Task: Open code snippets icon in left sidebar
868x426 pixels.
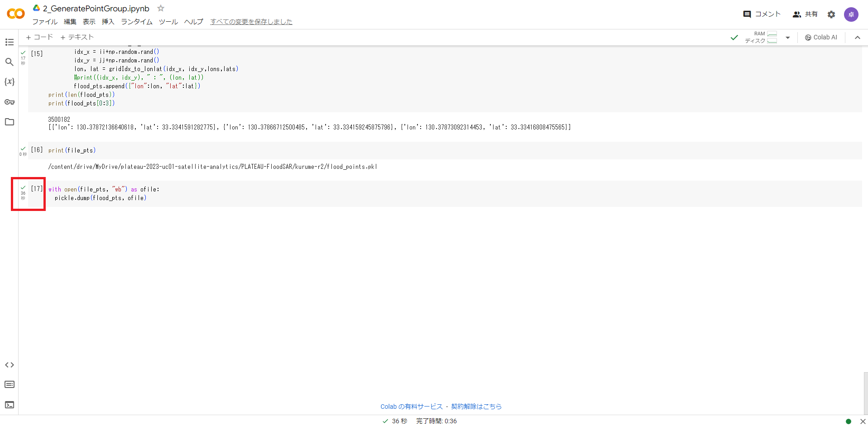Action: point(9,365)
